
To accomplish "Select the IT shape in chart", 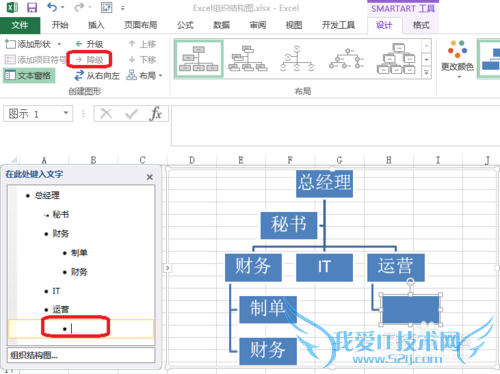I will (324, 267).
